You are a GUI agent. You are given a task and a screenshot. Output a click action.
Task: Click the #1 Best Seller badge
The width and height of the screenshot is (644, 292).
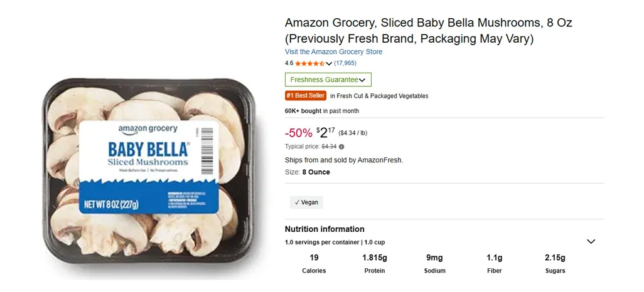[306, 96]
